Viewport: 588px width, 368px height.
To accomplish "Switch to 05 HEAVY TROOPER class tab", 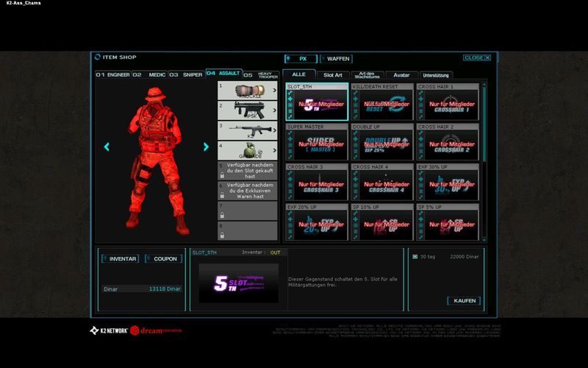I will (261, 75).
